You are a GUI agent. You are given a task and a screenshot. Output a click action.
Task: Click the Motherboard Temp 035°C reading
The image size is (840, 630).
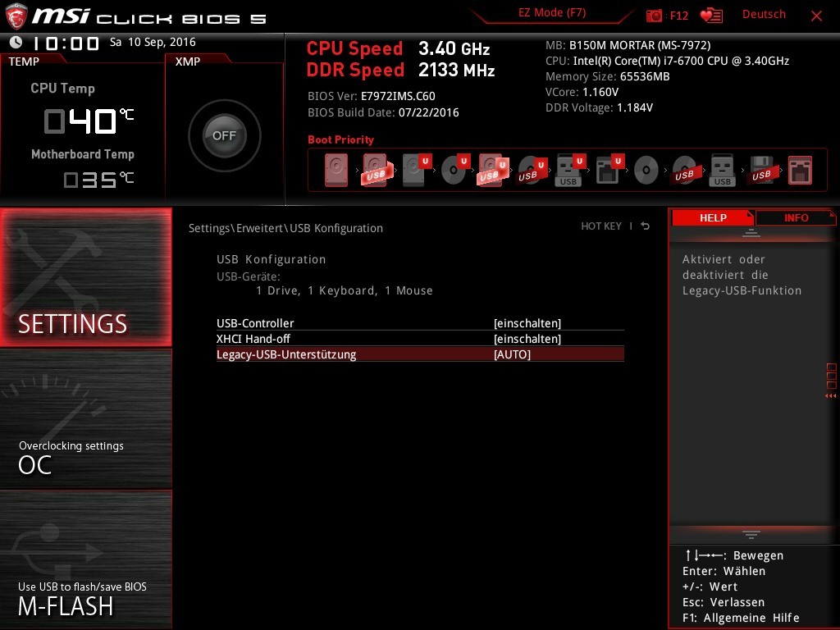[x=98, y=180]
